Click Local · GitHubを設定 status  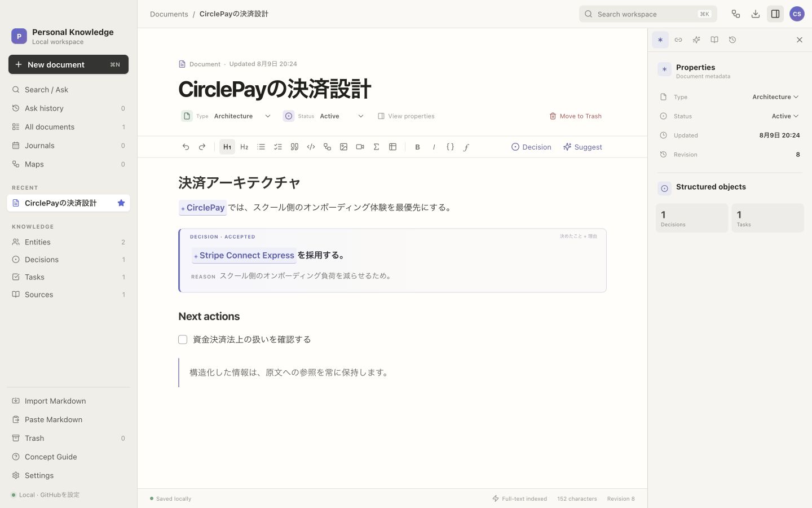pyautogui.click(x=46, y=495)
